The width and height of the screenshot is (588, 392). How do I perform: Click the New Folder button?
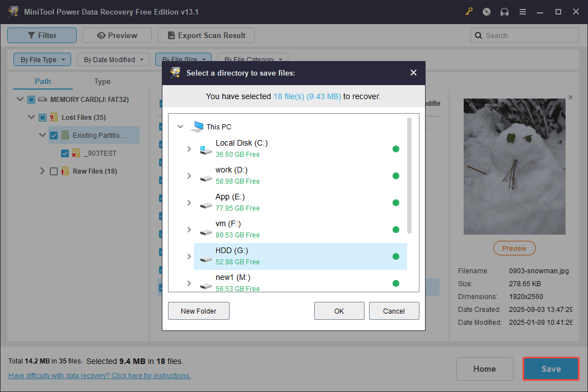[199, 311]
